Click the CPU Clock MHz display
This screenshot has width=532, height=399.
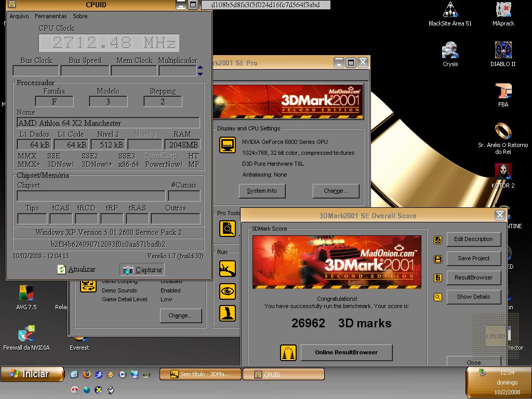click(x=109, y=43)
